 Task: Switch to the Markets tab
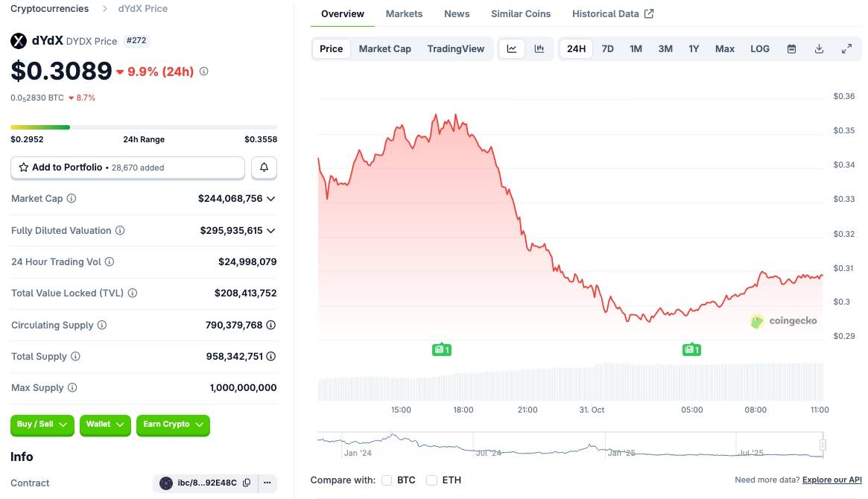[x=404, y=14]
